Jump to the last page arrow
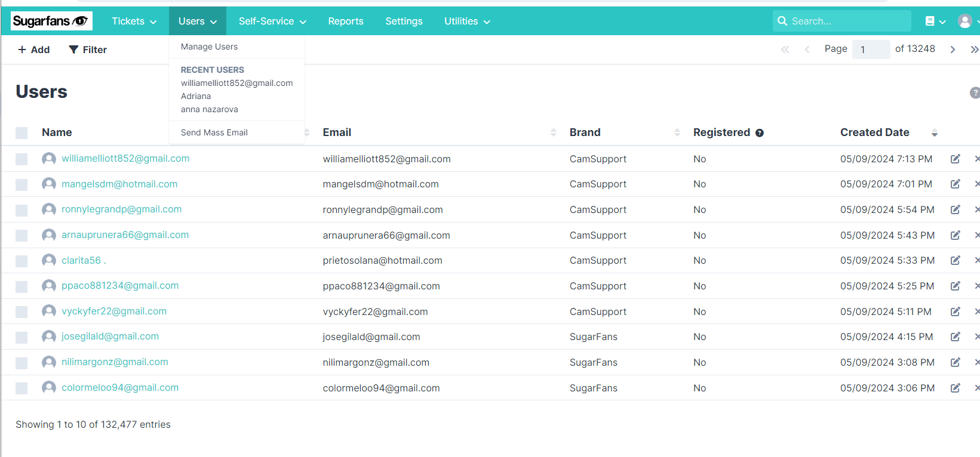 (975, 50)
